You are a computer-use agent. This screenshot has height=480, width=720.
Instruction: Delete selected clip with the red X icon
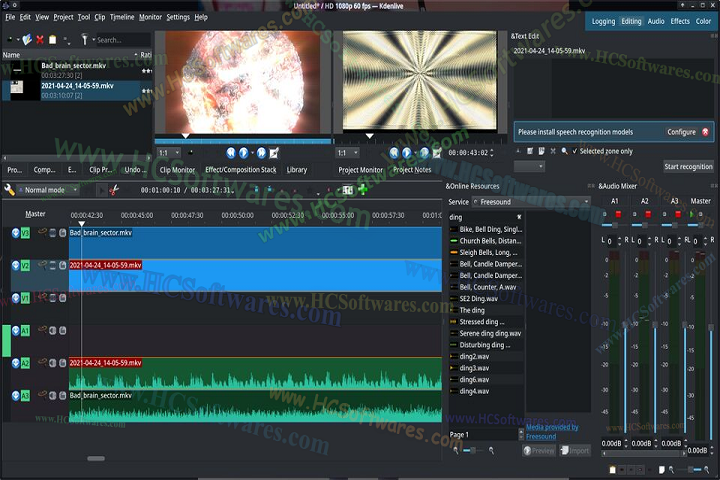pos(40,40)
